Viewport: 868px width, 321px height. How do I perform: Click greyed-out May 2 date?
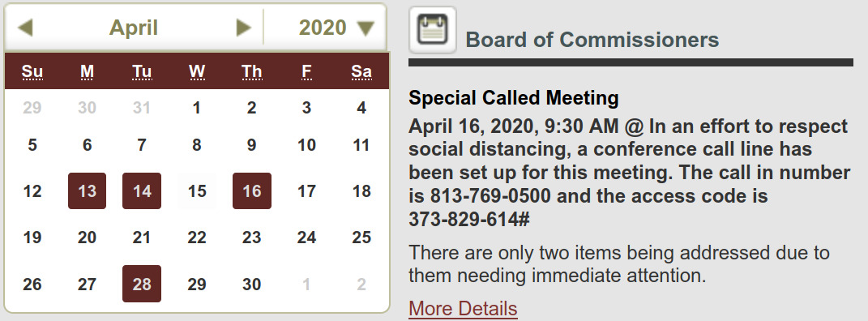[361, 285]
